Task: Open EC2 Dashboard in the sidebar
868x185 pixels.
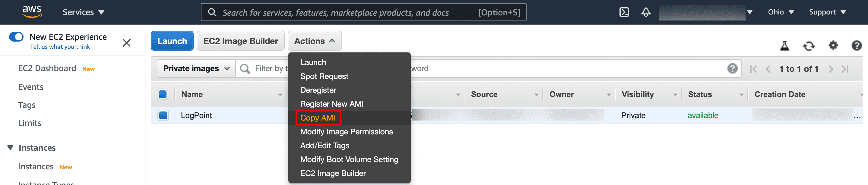Action: point(47,68)
